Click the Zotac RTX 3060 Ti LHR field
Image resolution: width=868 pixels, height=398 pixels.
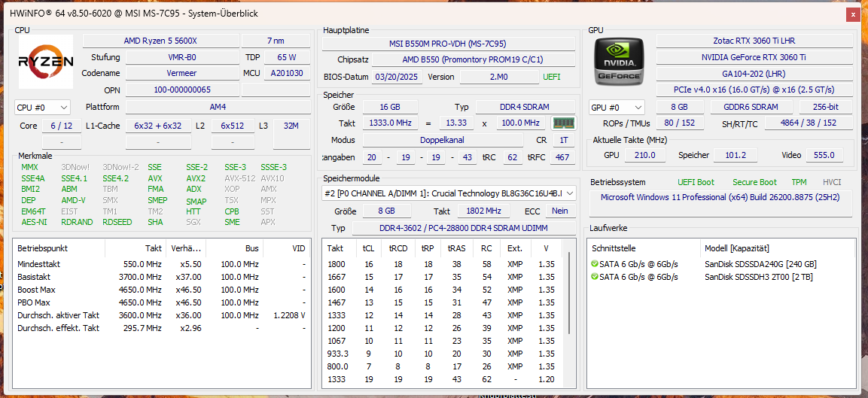click(x=754, y=41)
